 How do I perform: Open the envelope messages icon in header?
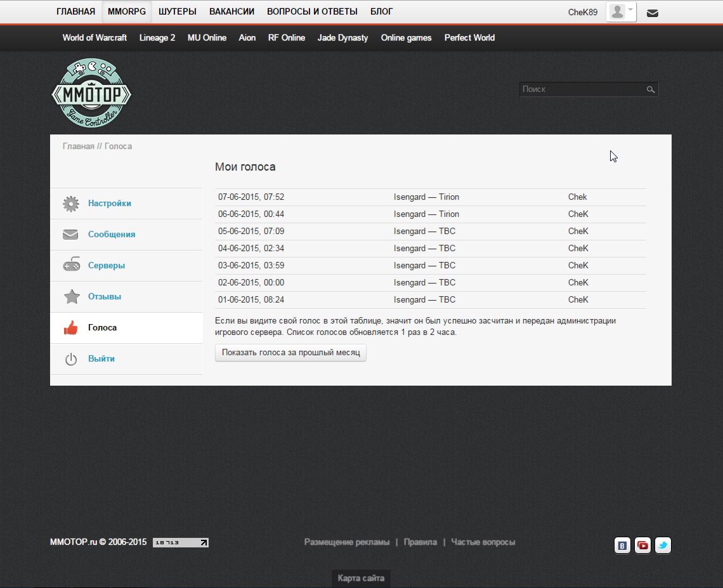[652, 13]
